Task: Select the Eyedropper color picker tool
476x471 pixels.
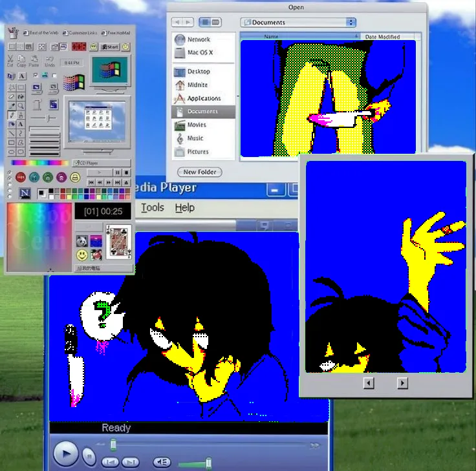Action: pyautogui.click(x=12, y=106)
